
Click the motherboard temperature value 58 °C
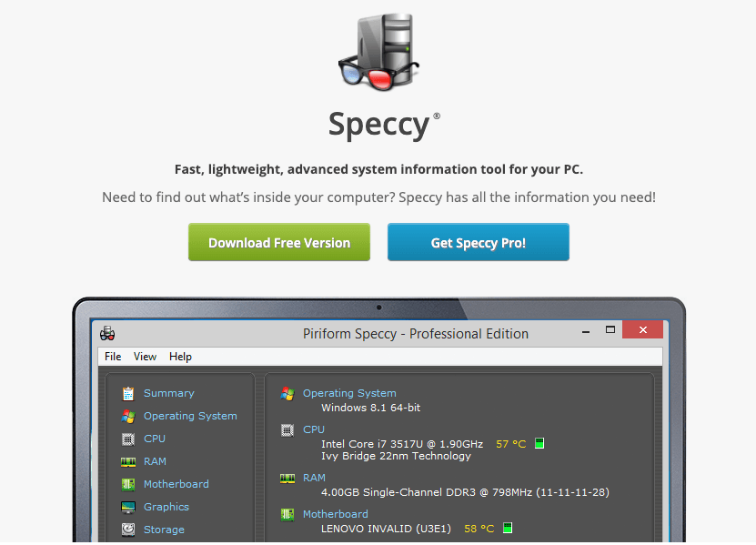click(x=479, y=529)
